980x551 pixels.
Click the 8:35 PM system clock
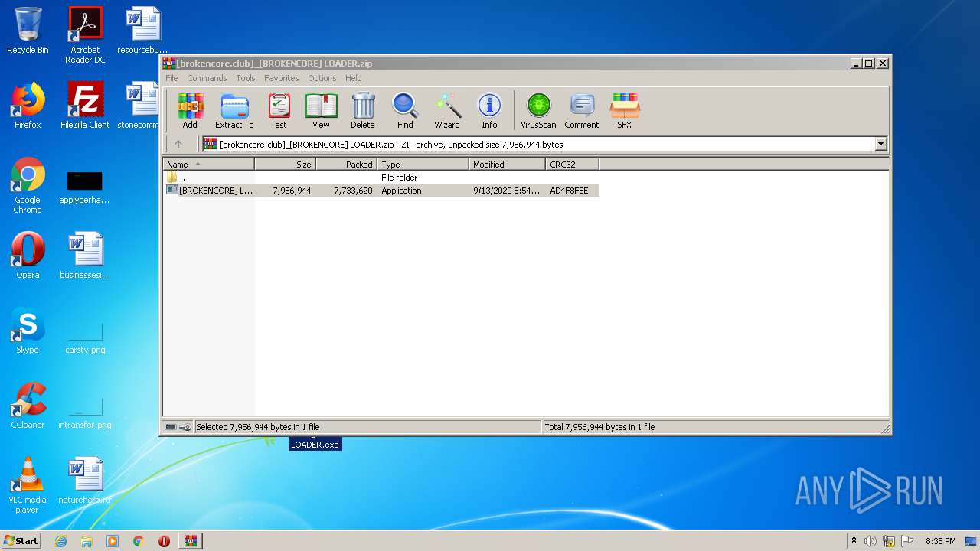pos(941,541)
